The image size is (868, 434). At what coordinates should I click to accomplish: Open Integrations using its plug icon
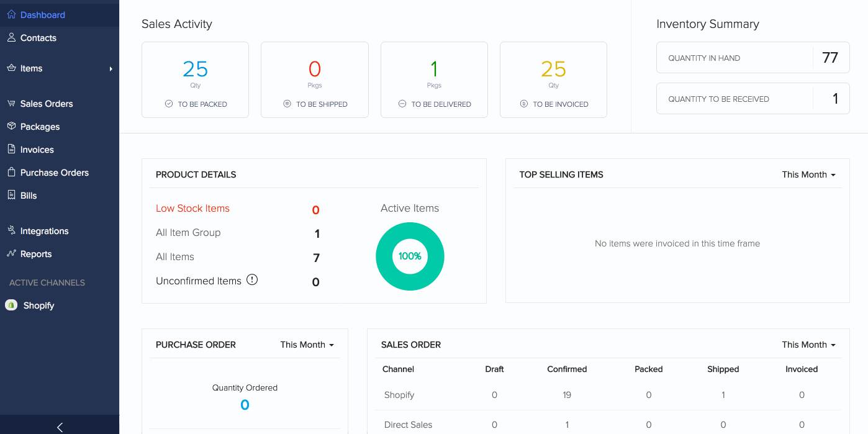point(11,230)
